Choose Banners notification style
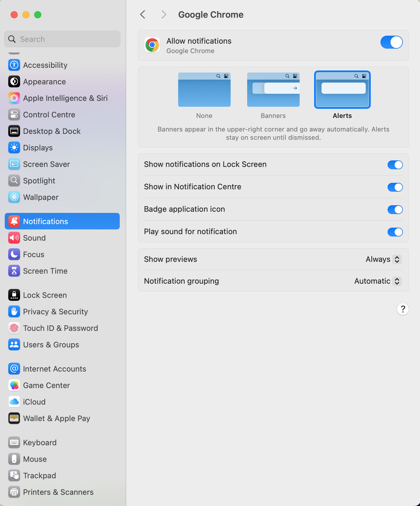The height and width of the screenshot is (506, 420). pyautogui.click(x=273, y=90)
